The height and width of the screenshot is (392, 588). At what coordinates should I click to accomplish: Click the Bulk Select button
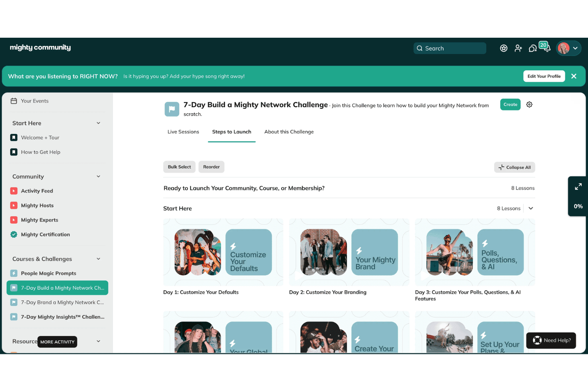point(179,167)
